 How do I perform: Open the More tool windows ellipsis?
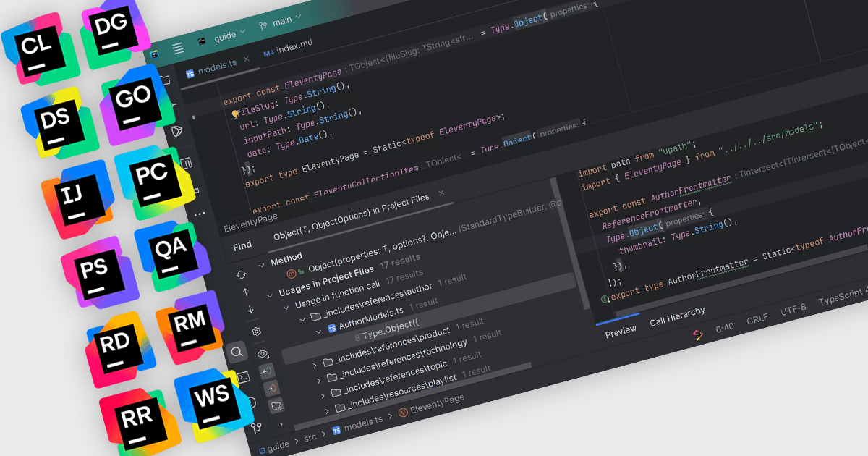coord(200,214)
